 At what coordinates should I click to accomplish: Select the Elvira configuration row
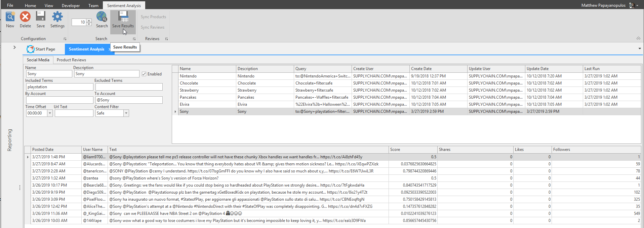pyautogui.click(x=409, y=104)
